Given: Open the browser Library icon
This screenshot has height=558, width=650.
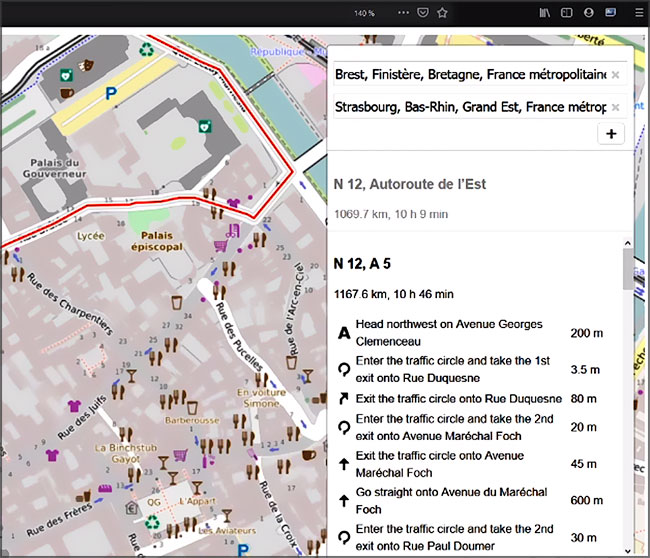Looking at the screenshot, I should click(x=545, y=13).
